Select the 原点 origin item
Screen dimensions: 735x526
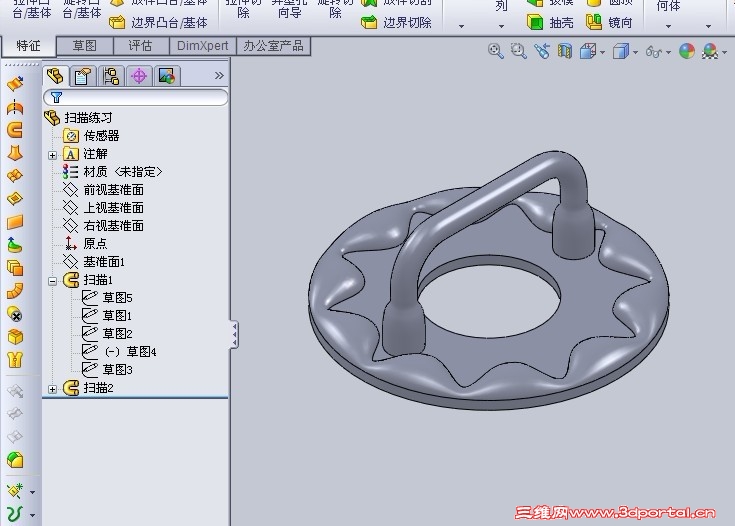point(85,244)
